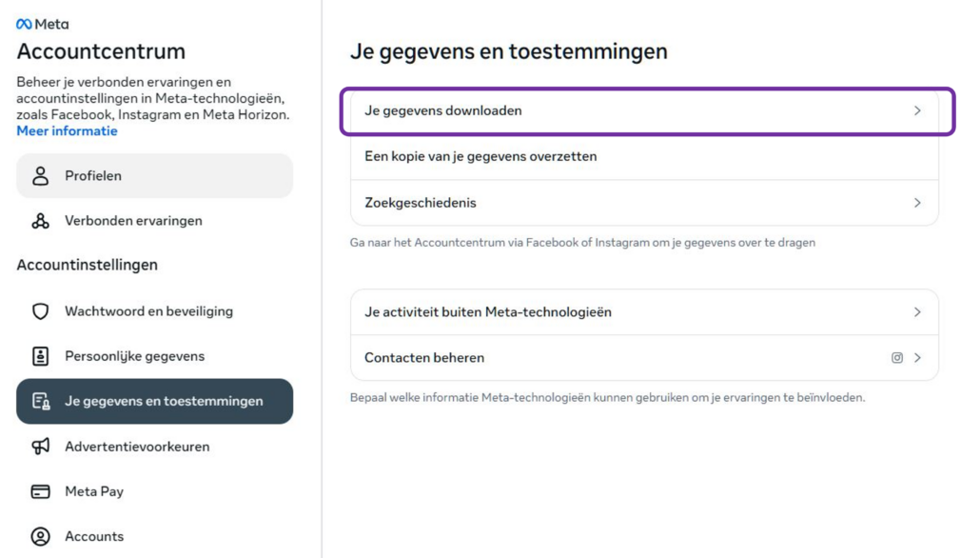
Task: Select the Meta Pay card icon
Action: click(38, 490)
